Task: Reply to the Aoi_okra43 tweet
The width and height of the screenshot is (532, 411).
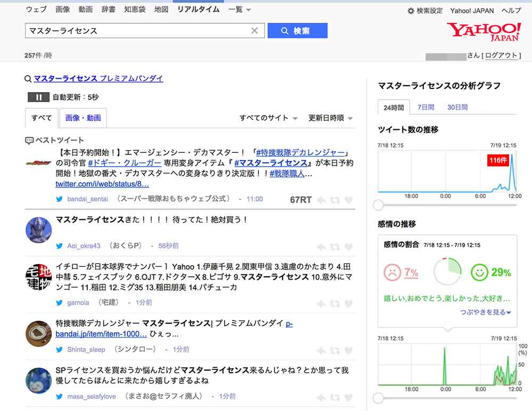Action: click(x=321, y=247)
